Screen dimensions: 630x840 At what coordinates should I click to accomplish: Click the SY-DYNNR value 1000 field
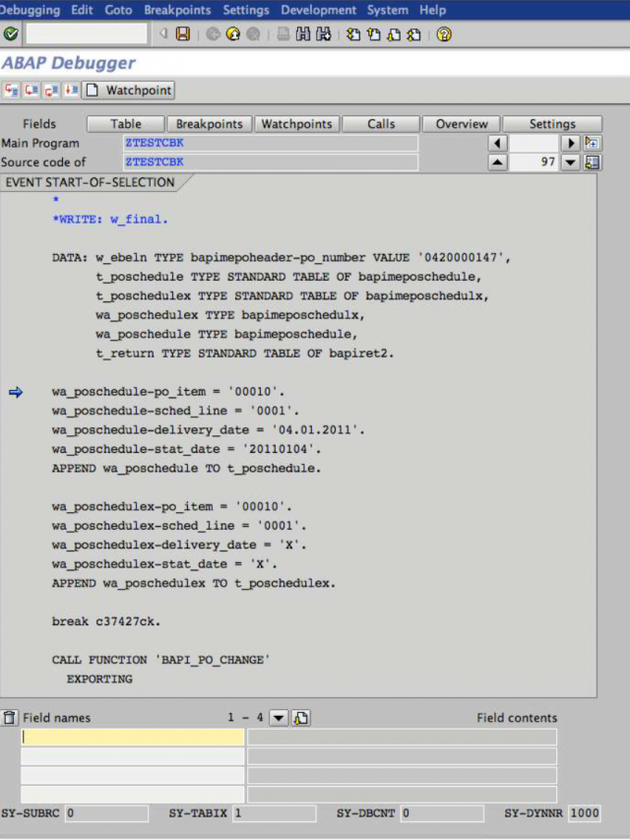[584, 813]
